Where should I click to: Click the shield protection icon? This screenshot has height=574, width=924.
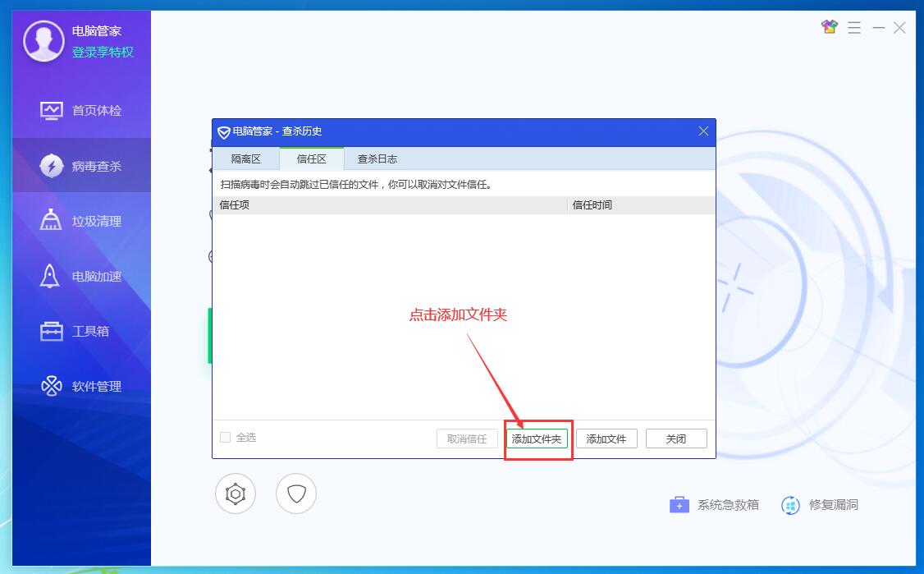coord(295,494)
